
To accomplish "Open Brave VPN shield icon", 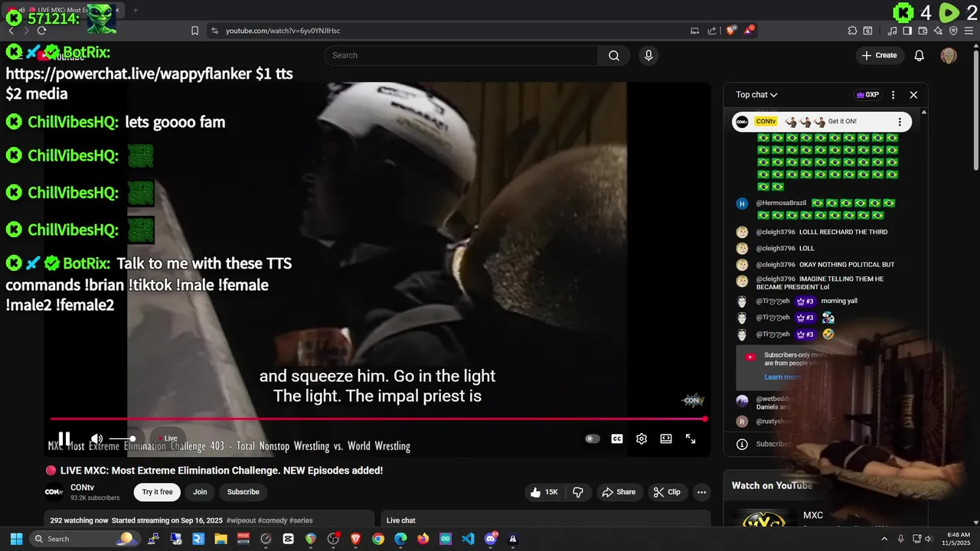I will (x=953, y=31).
